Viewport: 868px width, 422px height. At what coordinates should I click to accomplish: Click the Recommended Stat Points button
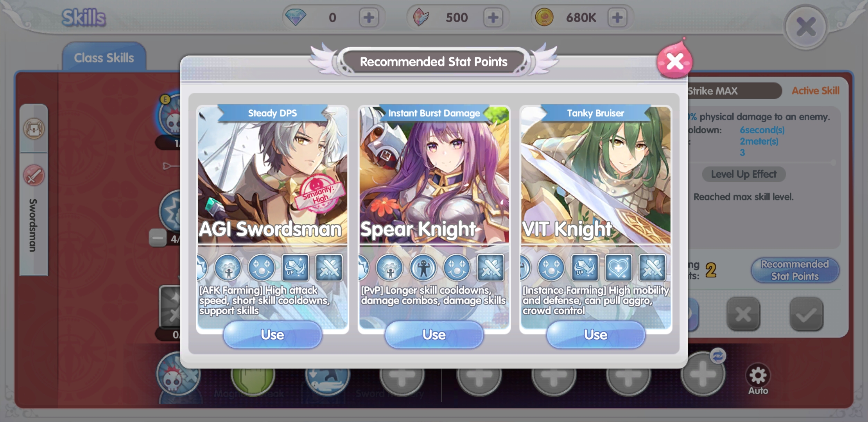(795, 270)
